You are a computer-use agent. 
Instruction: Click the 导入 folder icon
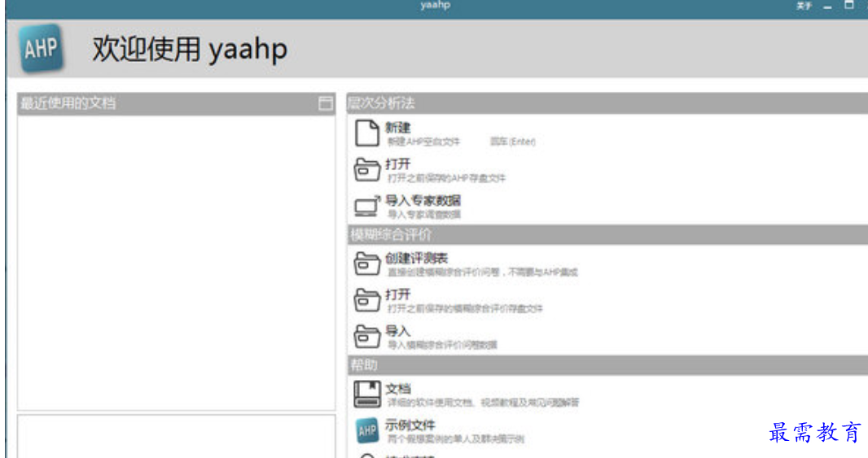click(x=366, y=336)
